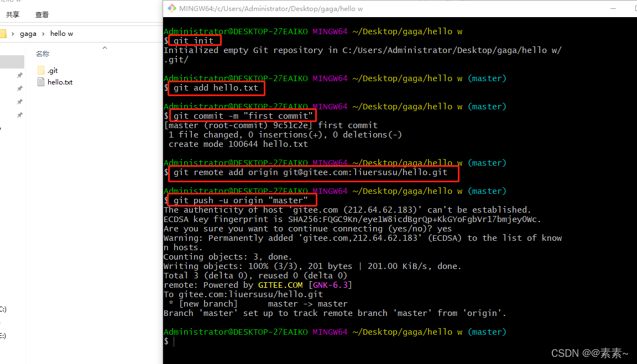Click the 'git remote add origin' command line
The image size is (637, 364).
point(311,172)
